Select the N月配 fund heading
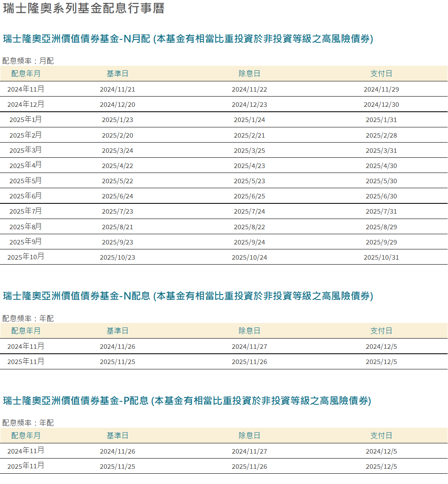This screenshot has width=448, height=484. (188, 39)
